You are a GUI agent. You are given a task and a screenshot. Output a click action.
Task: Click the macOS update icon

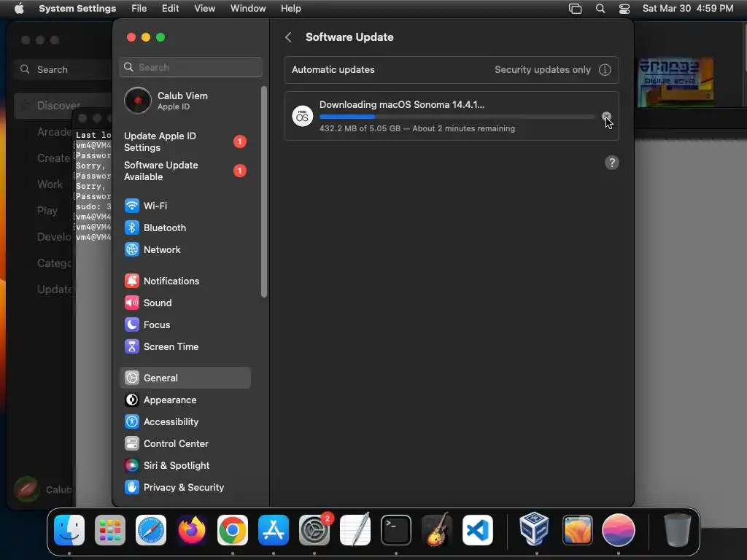tap(303, 116)
